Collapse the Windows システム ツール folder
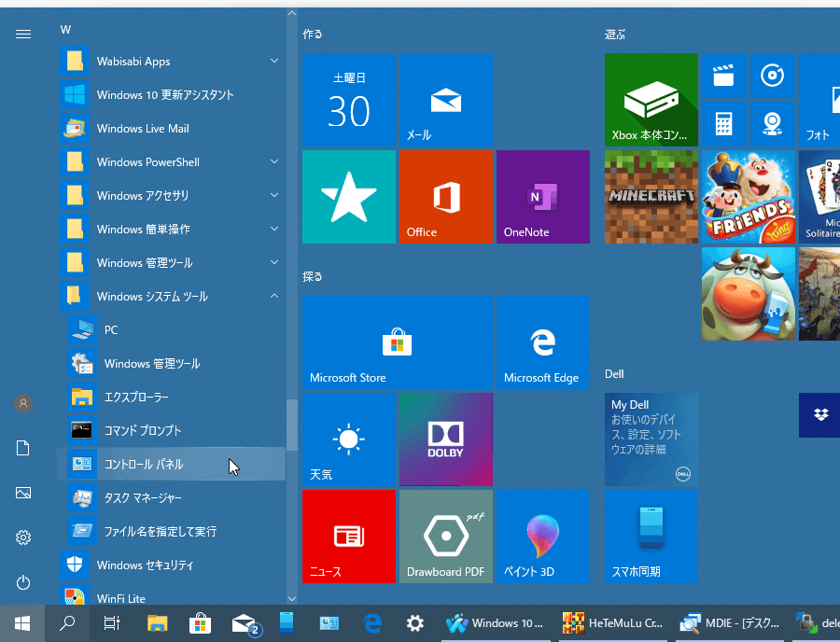 tap(171, 296)
